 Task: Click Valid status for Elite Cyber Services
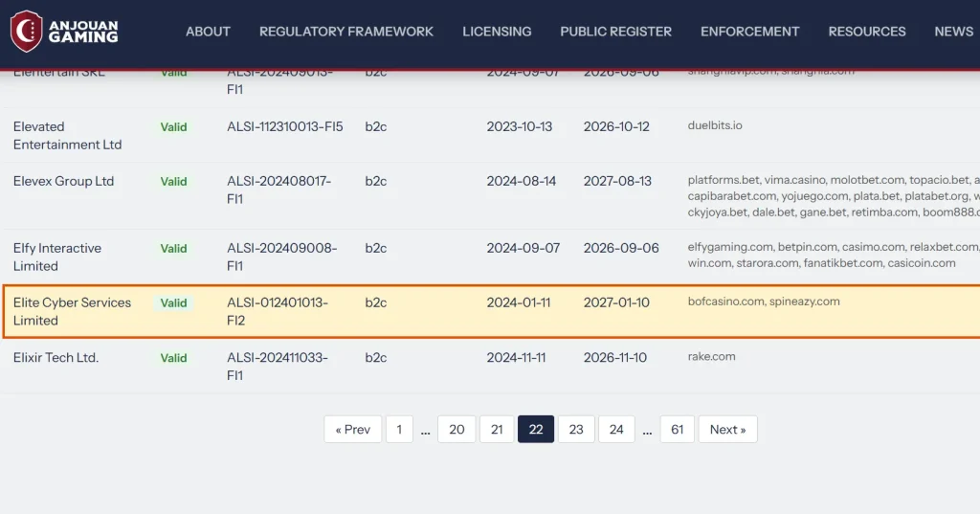[x=174, y=302]
